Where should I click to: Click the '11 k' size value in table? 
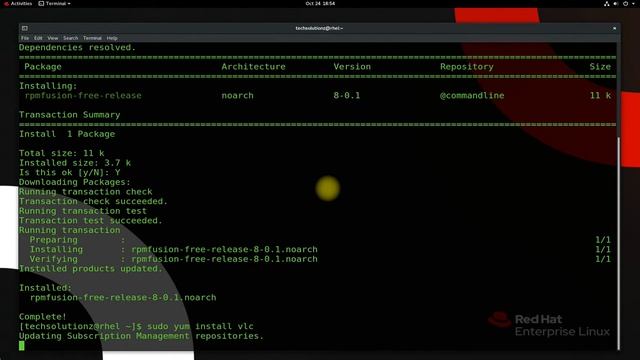(600, 96)
